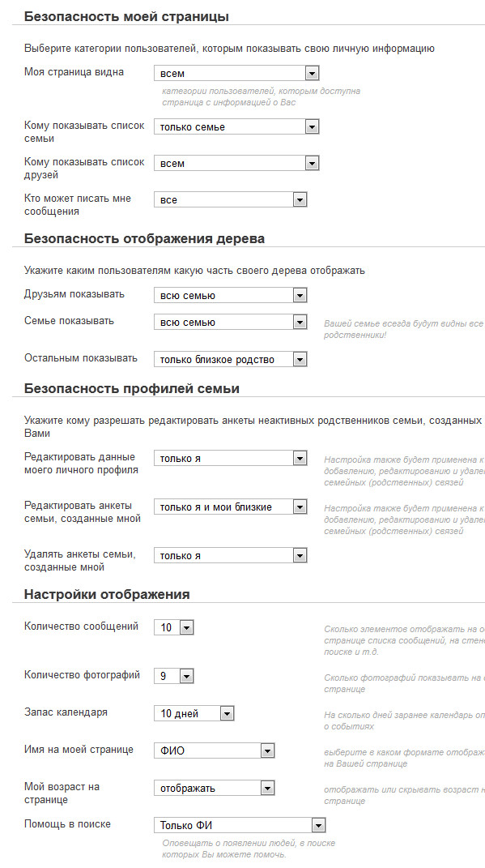Open 'Кому показывать список семьи' dropdown
This screenshot has width=485, height=868.
pos(236,126)
